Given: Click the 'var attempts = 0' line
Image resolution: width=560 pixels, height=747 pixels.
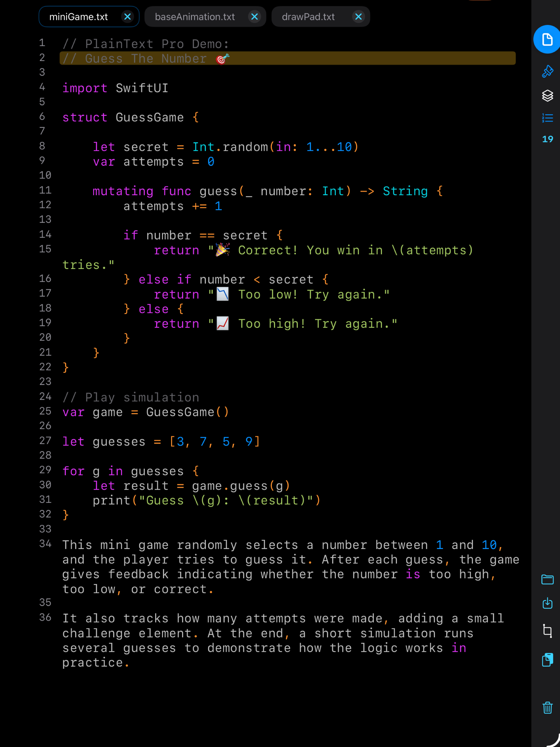Looking at the screenshot, I should 154,162.
